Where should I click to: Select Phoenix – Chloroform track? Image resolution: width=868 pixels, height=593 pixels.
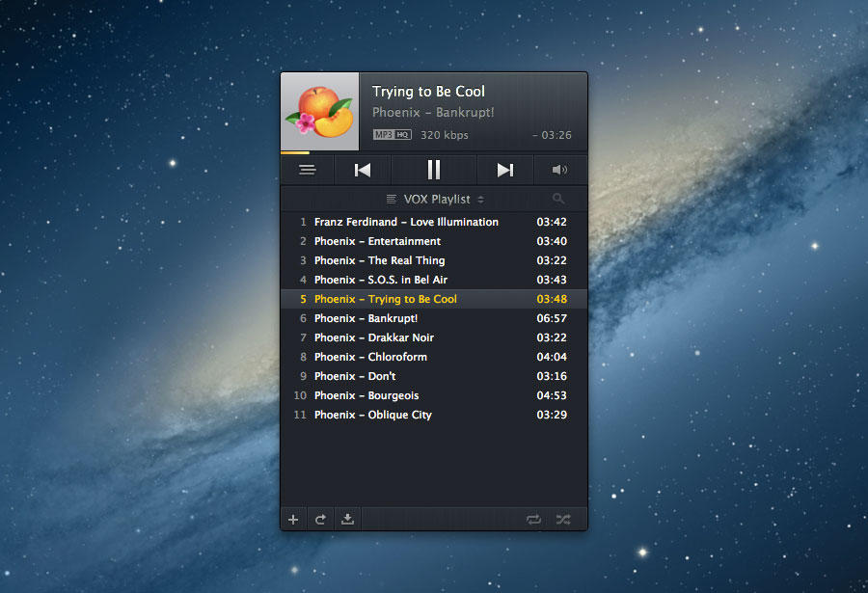click(434, 357)
